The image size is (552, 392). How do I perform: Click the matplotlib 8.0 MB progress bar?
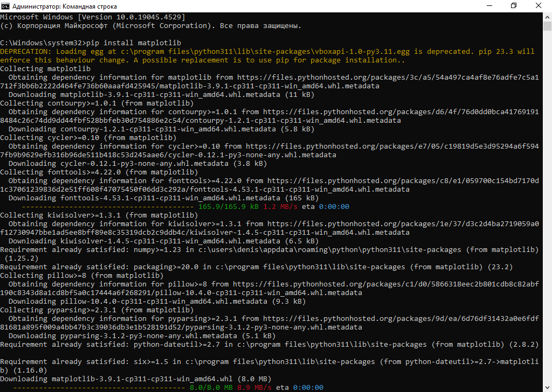click(x=98, y=387)
